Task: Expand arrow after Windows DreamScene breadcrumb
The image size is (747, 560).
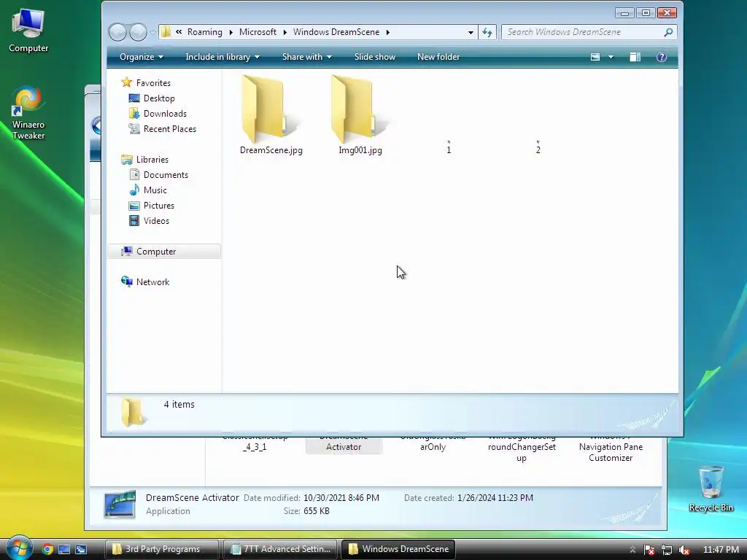Action: 388,32
